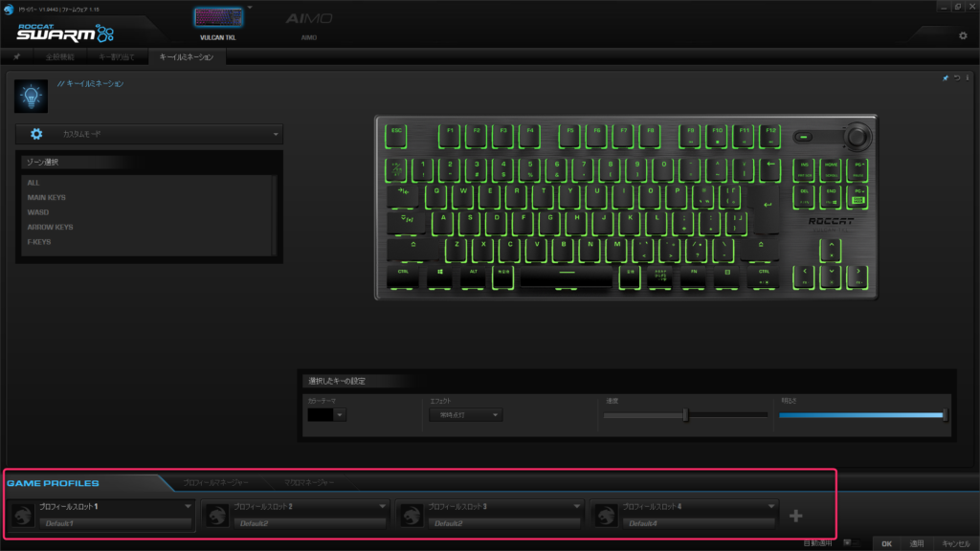Viewport: 980px width, 551px height.
Task: Select the Z key on the keyboard
Action: pos(457,250)
